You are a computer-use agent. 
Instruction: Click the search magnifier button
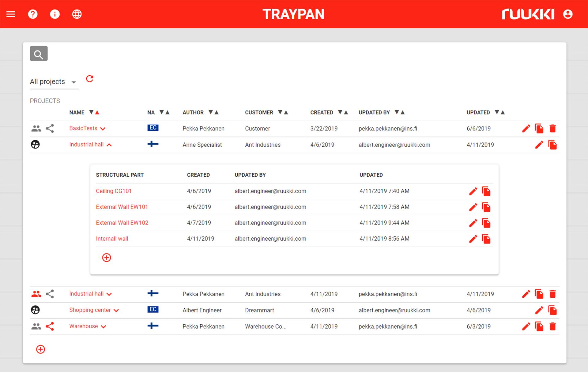(39, 54)
